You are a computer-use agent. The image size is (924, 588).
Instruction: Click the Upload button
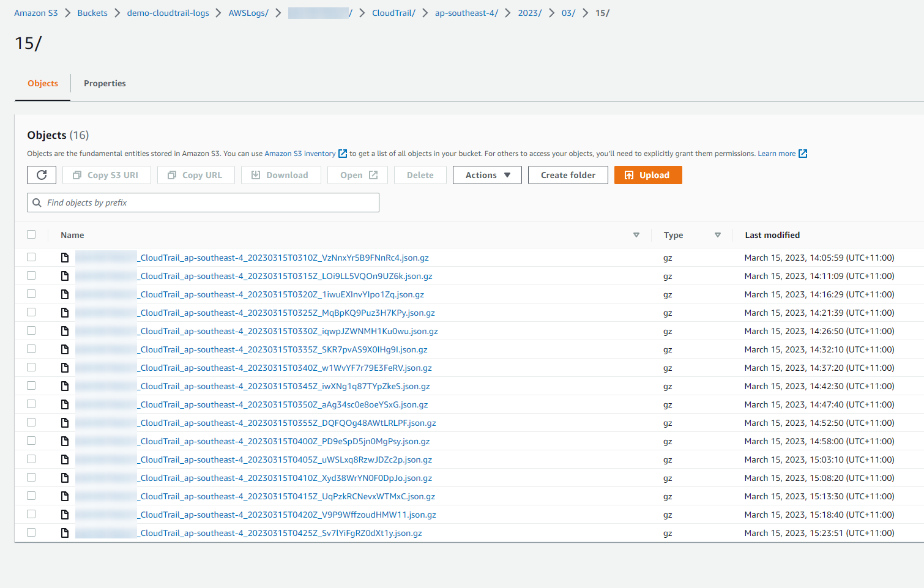click(648, 175)
